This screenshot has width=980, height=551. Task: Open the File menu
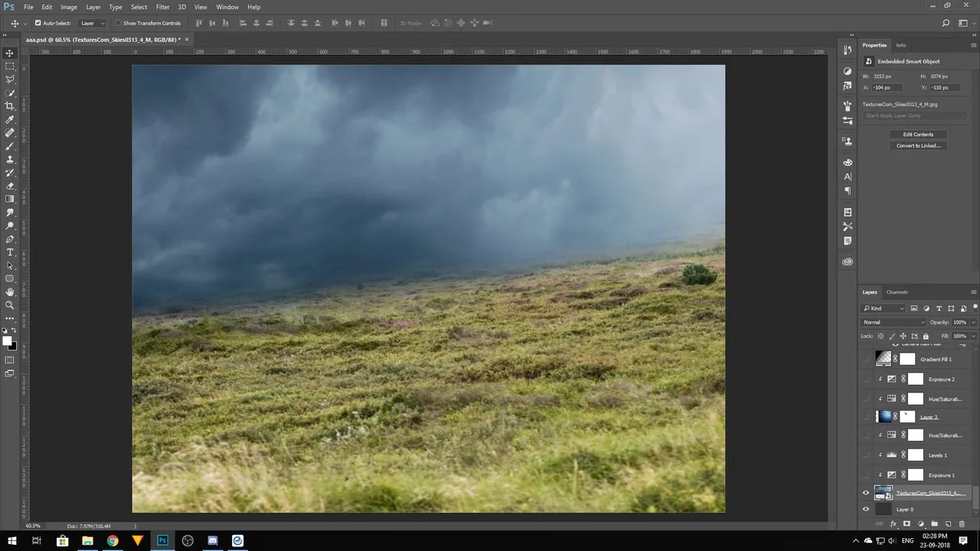pos(28,7)
